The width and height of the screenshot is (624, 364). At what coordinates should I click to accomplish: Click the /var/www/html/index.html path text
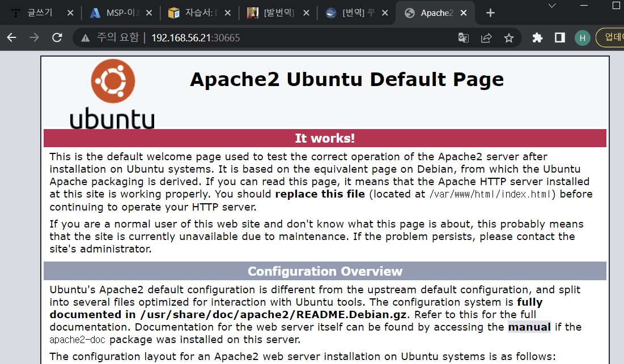[x=490, y=194]
